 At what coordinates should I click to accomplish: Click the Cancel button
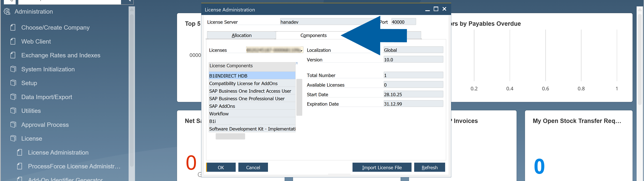253,167
